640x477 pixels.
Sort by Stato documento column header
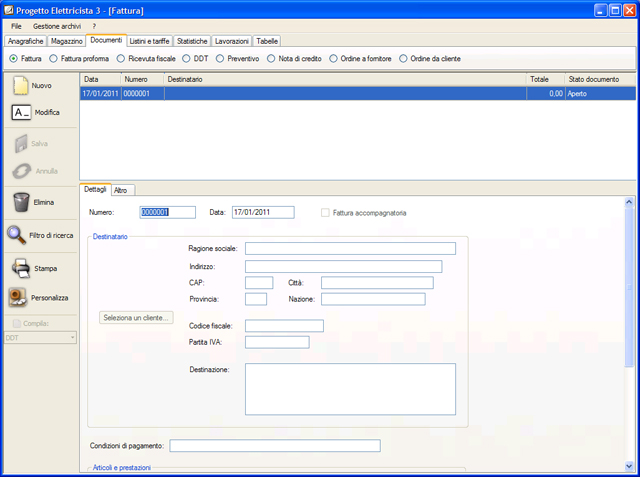(600, 79)
